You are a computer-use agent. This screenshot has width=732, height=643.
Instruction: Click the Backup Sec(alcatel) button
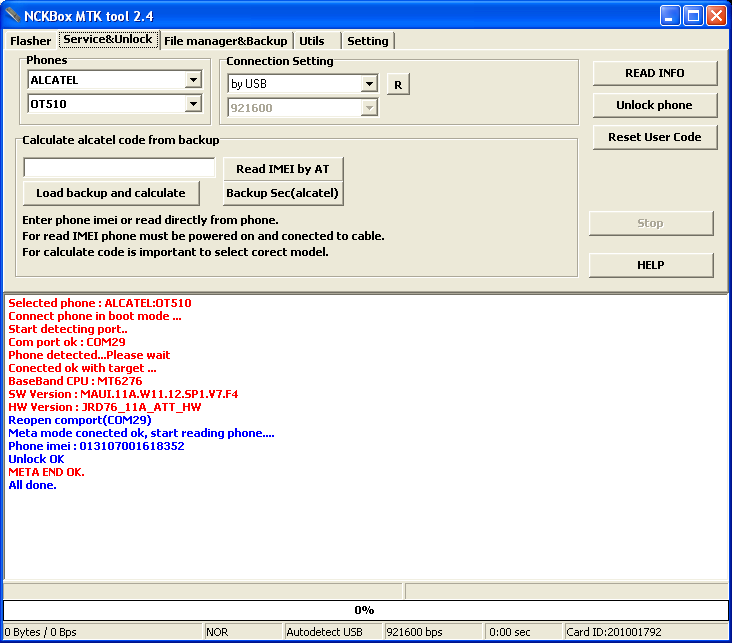(282, 193)
